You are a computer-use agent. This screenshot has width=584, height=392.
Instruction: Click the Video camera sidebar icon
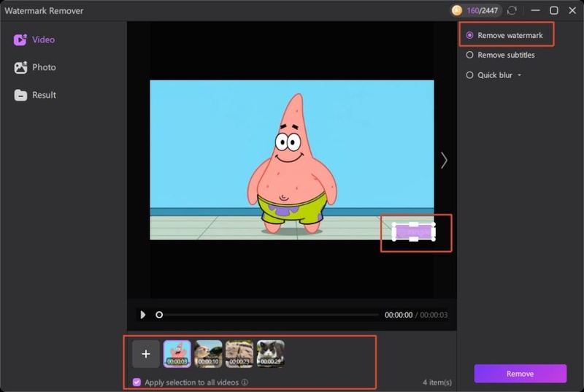pos(20,39)
